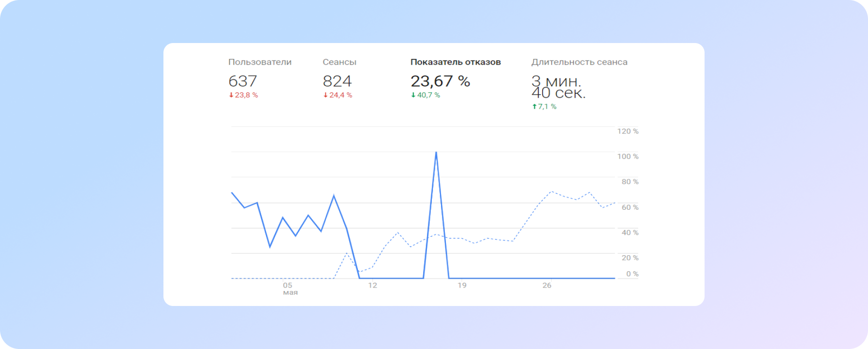
Task: Click the session duration 3 мин. 40 сек.
Action: pyautogui.click(x=559, y=87)
